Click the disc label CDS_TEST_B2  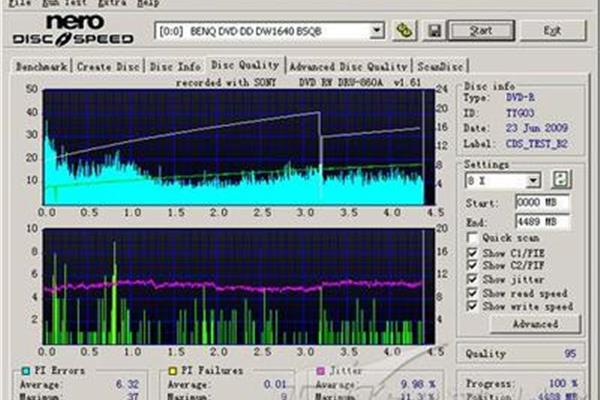[536, 144]
